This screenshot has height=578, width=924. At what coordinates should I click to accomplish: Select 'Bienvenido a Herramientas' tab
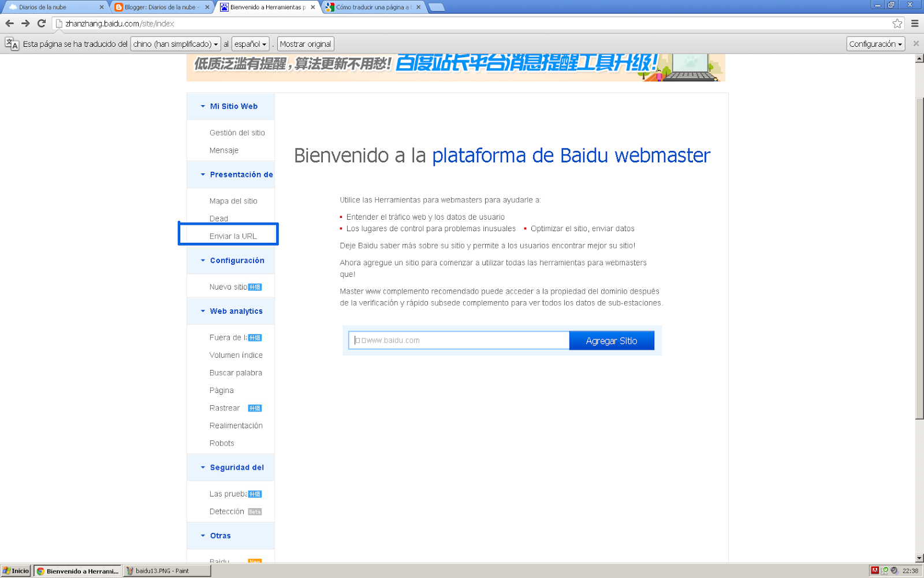coord(267,8)
